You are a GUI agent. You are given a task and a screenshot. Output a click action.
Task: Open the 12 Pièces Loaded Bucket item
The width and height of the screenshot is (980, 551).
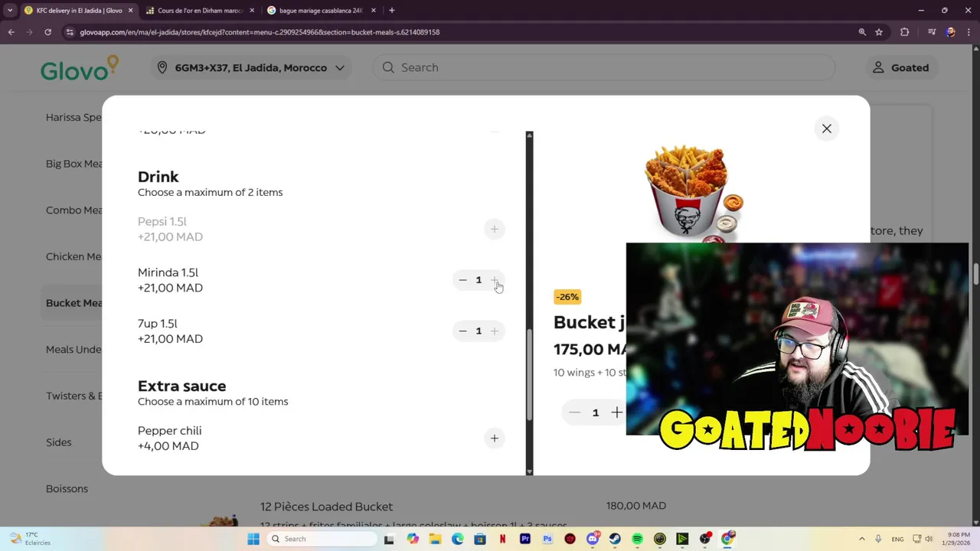coord(326,507)
